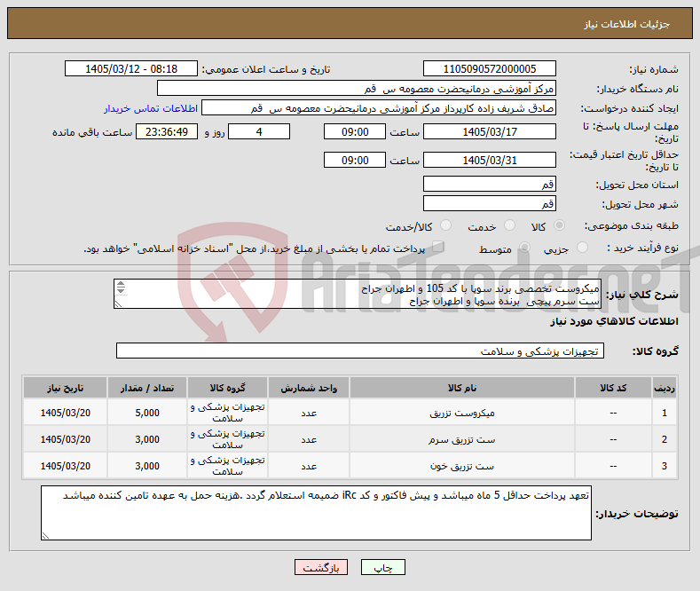Click the جزئیات اطلاعات نیاز page title

pos(626,24)
